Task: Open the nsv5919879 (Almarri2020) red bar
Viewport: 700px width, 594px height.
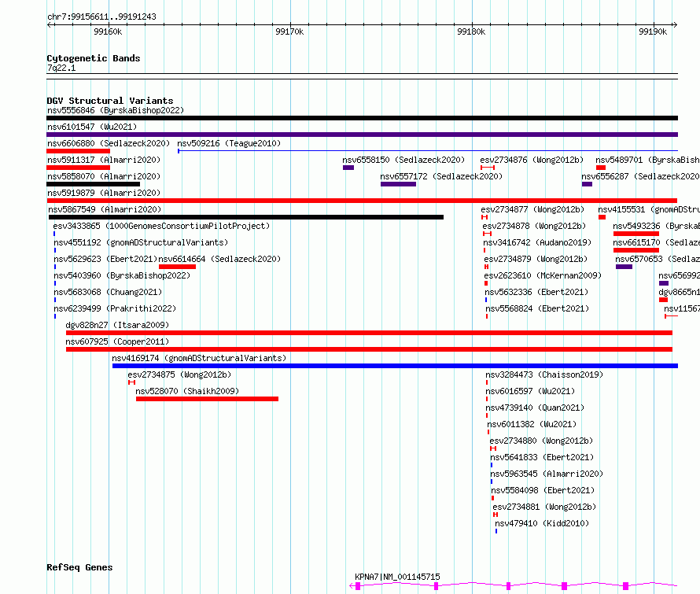Action: pyautogui.click(x=362, y=201)
